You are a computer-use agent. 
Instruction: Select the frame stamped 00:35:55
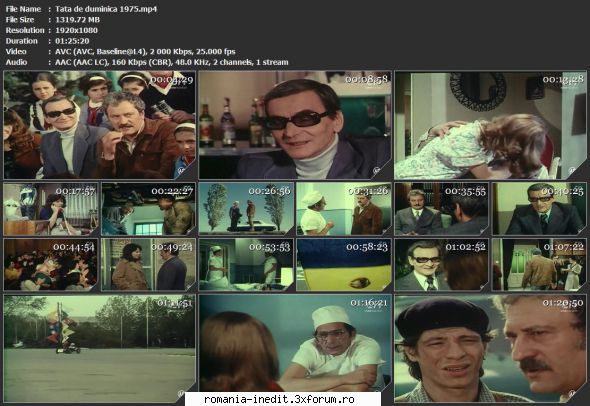[442, 209]
